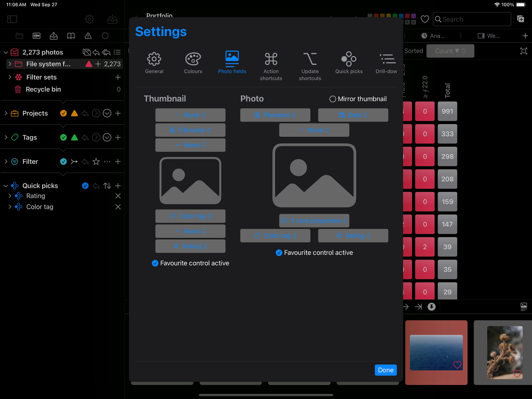Open the Quick picks settings tab
Screen dimensions: 532x399
pyautogui.click(x=349, y=63)
